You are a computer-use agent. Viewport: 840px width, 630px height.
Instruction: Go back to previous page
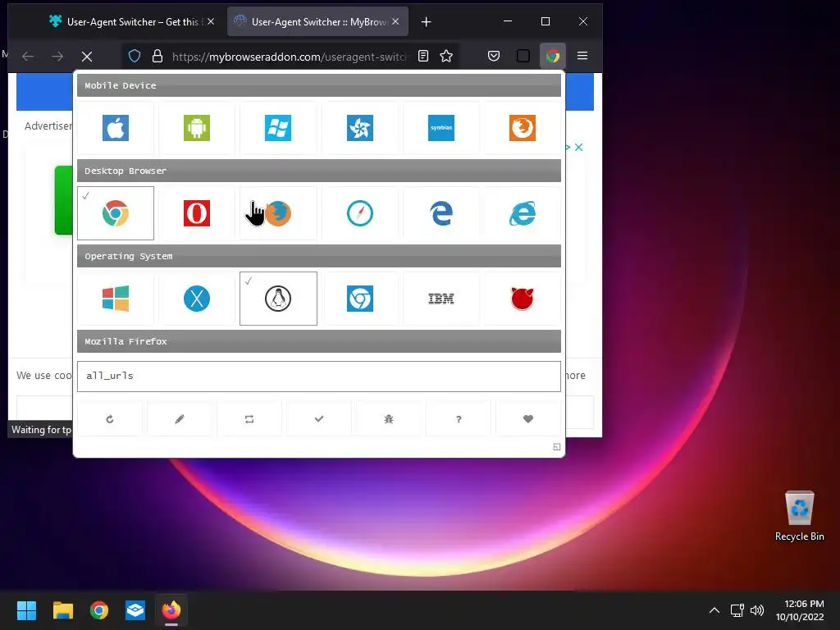28,57
